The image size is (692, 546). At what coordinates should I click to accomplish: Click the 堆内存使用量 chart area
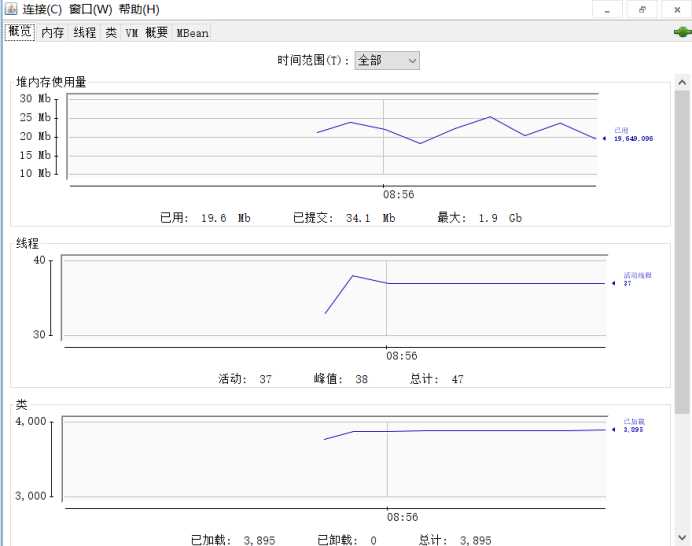point(332,137)
